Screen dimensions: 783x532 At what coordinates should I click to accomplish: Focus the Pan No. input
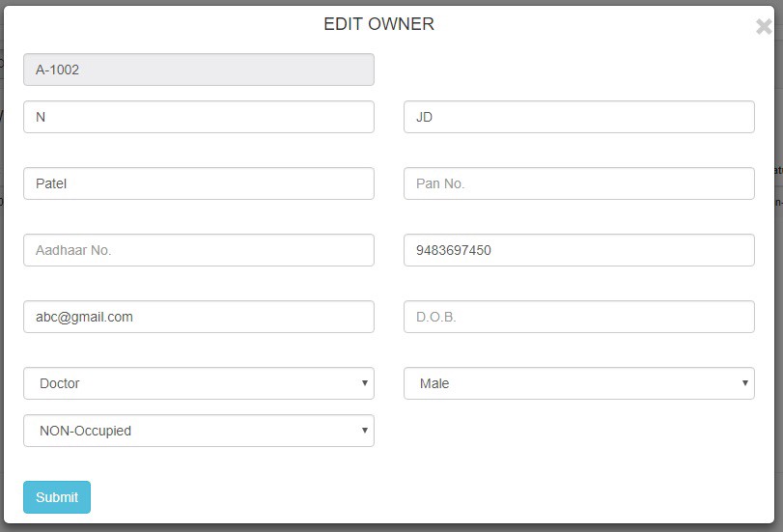coord(578,183)
